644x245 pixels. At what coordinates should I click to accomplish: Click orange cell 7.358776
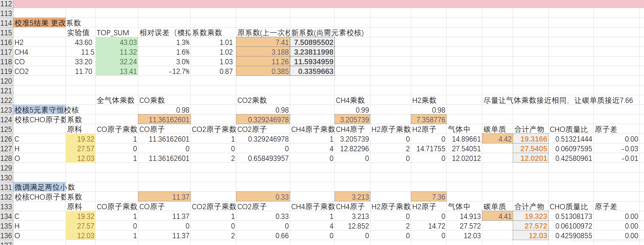pos(429,120)
